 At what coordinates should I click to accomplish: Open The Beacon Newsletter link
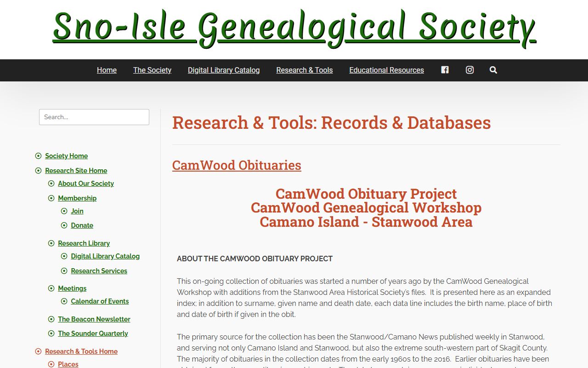(94, 319)
